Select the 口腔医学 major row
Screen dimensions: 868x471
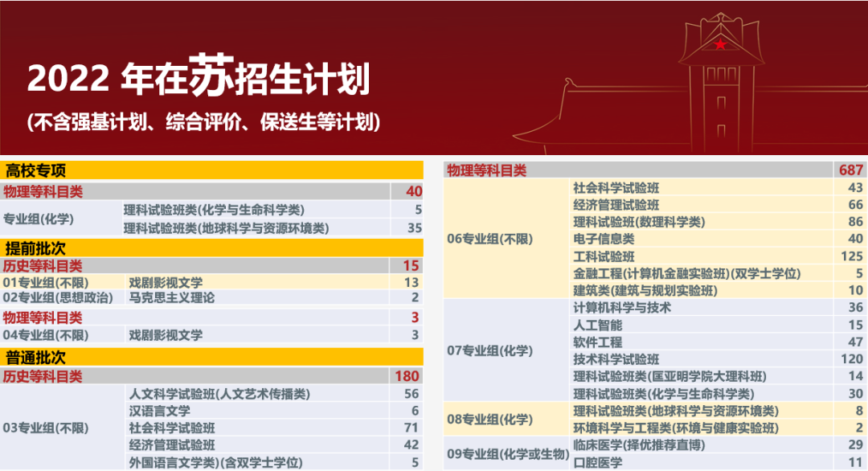[x=597, y=462]
